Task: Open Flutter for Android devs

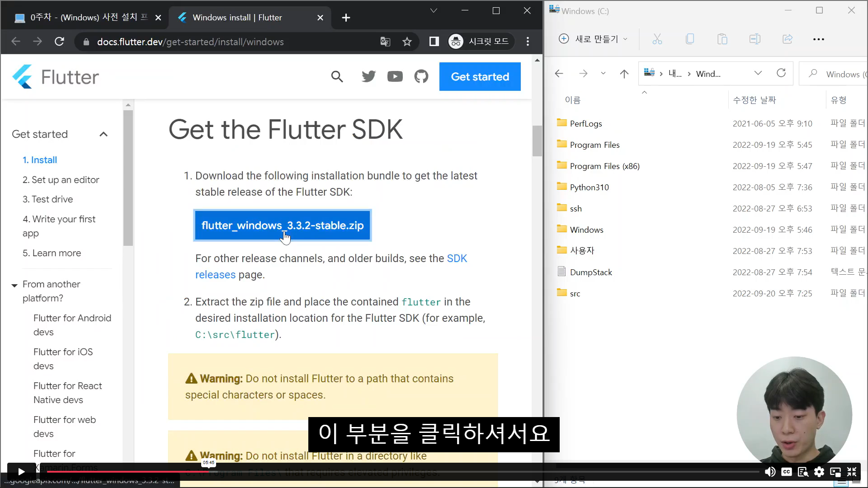Action: 72,325
